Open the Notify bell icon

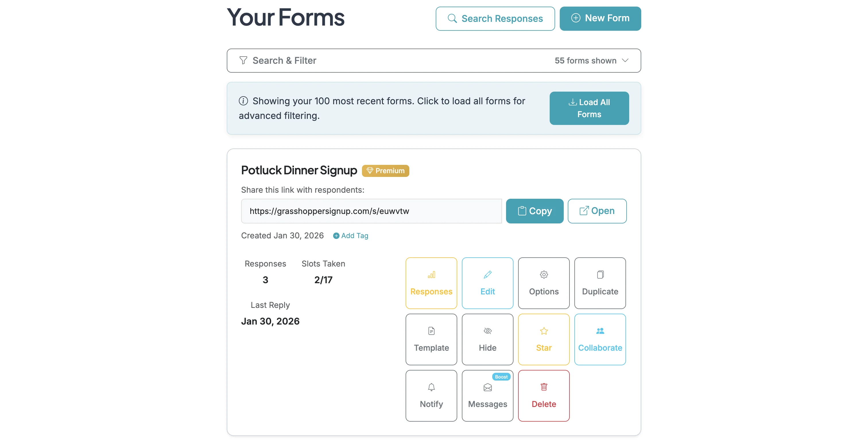[431, 395]
